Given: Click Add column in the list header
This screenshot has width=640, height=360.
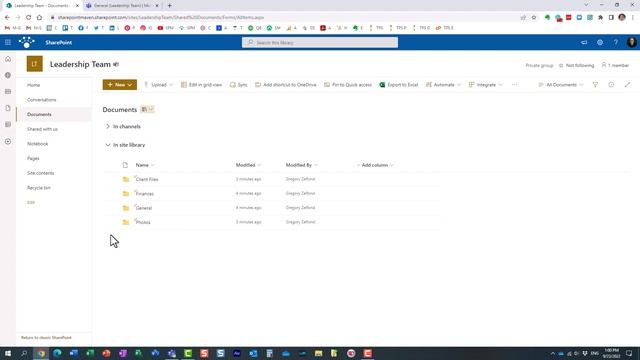Looking at the screenshot, I should pyautogui.click(x=375, y=165).
